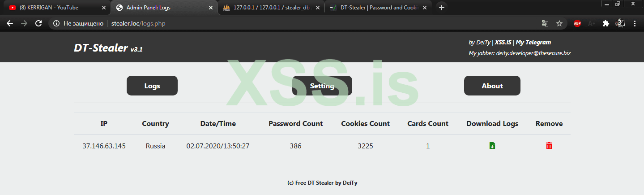Follow the XSS.IS link in header

point(503,43)
